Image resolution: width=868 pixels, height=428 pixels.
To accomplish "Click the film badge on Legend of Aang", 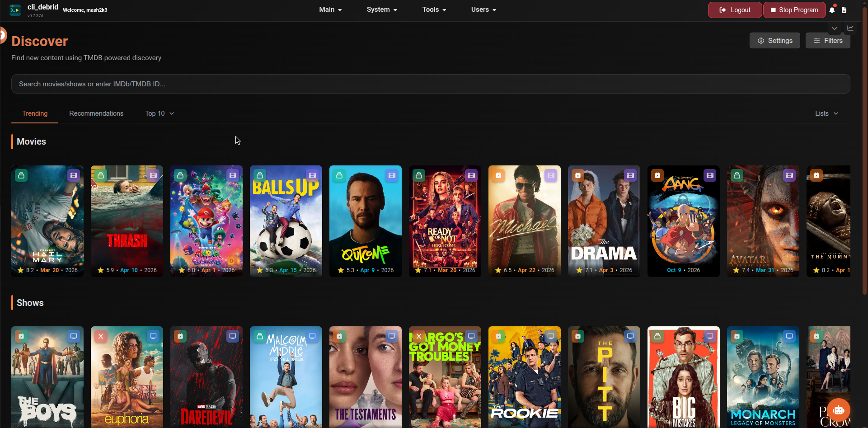I will point(710,175).
